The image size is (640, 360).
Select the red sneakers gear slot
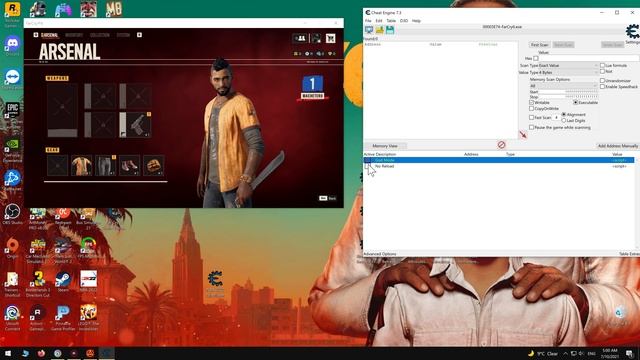(129, 165)
